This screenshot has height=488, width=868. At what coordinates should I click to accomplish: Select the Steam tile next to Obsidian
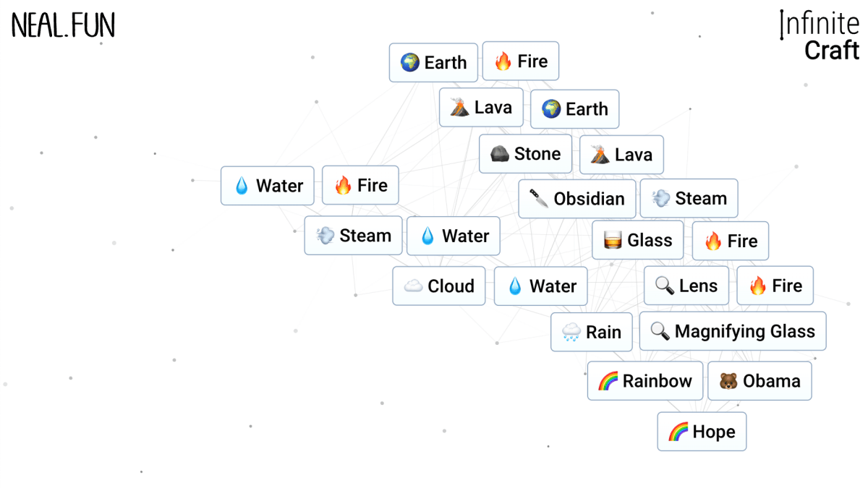[x=689, y=199]
